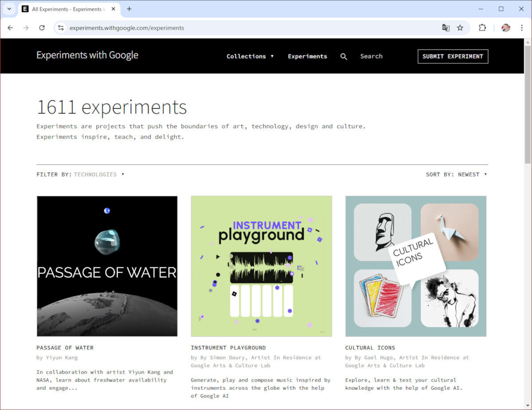532x410 pixels.
Task: Maximize the Chrome window
Action: point(501,9)
